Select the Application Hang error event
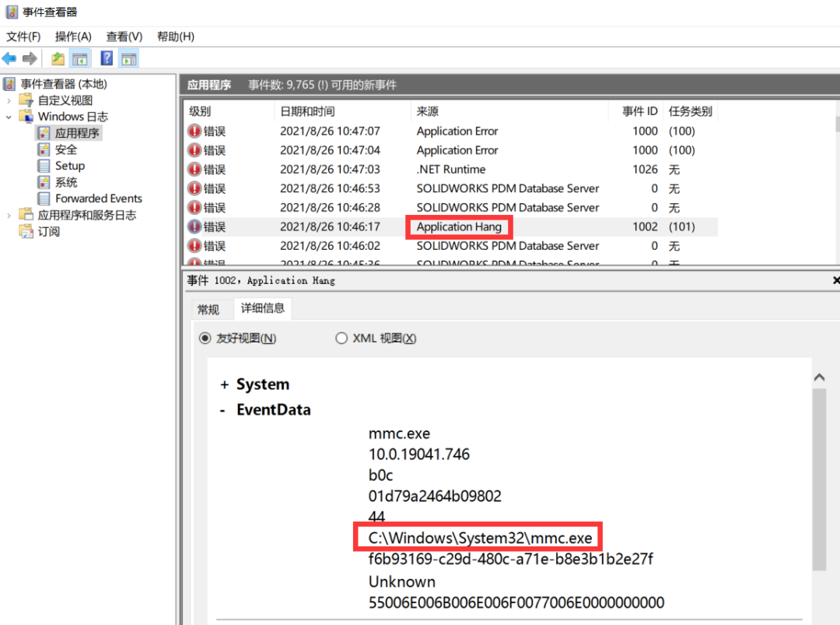 tap(459, 226)
